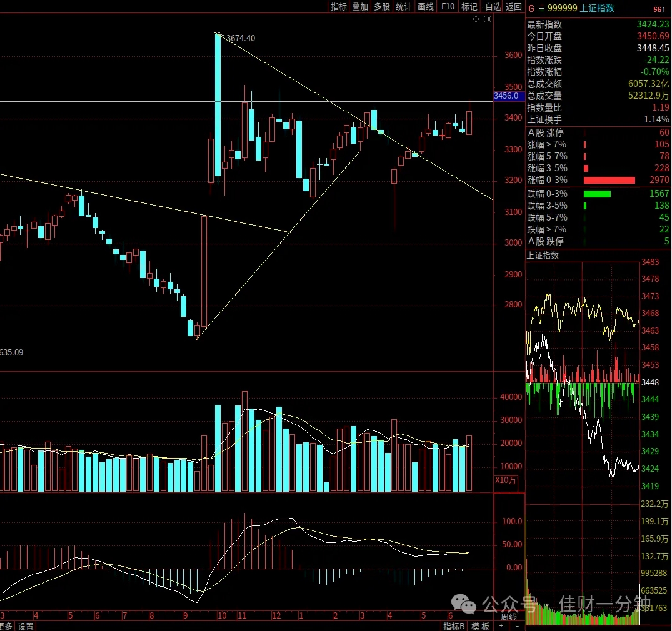Toggle the side panel layout icon
Screen dimensions: 672x631
[488, 19]
